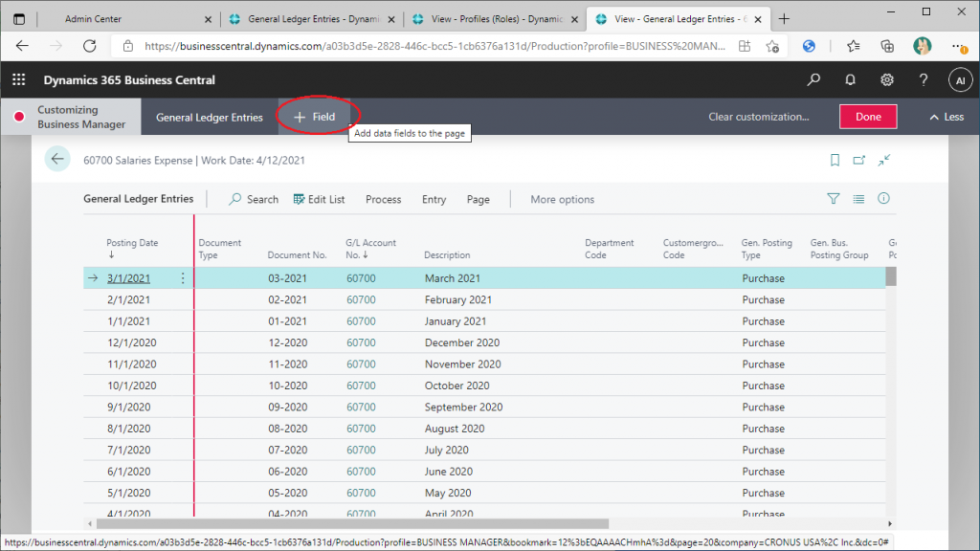Open the settings gear icon
This screenshot has height=551, width=980.
[887, 80]
